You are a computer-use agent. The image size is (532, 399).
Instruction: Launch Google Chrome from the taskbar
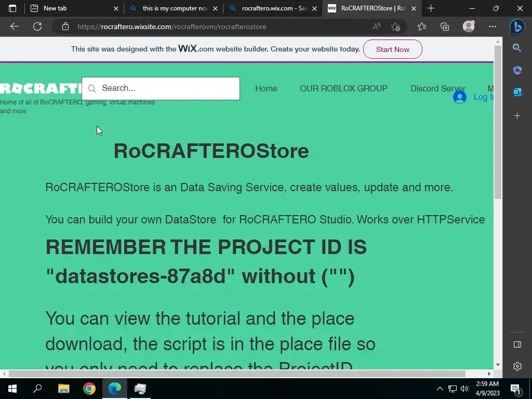point(89,389)
